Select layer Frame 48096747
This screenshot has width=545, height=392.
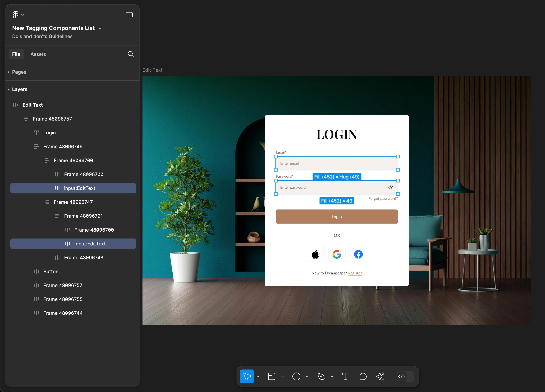point(73,202)
